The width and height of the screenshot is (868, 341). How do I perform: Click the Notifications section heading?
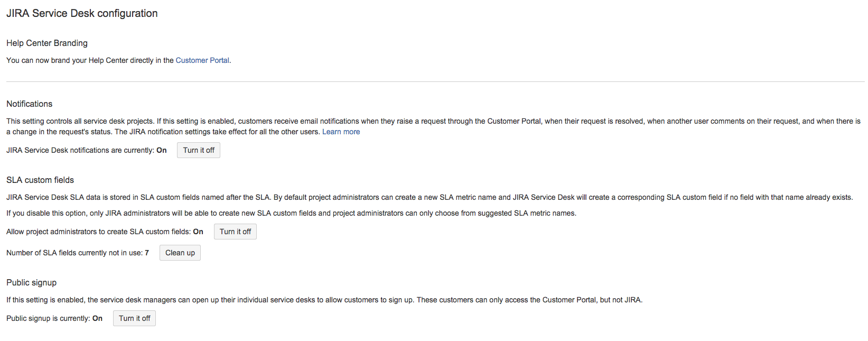click(x=30, y=104)
